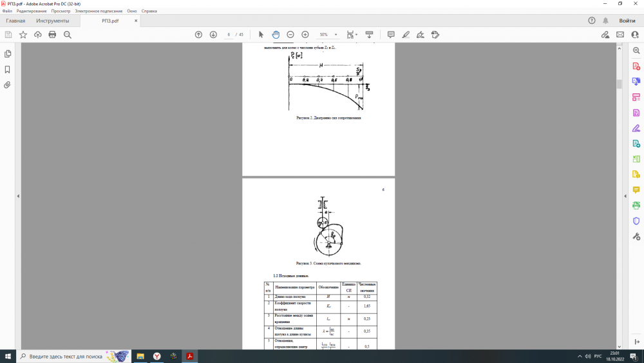The height and width of the screenshot is (363, 644).
Task: Open page thumbnails panel
Action: click(7, 54)
